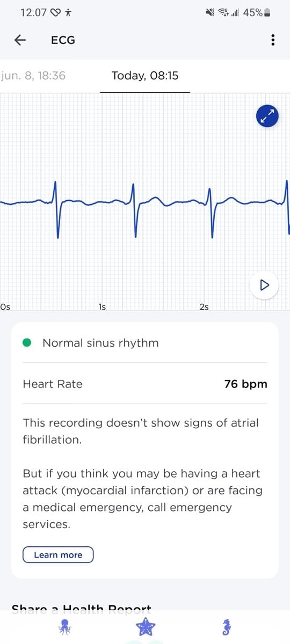290x644 pixels.
Task: Tap the octopus icon in bottom bar
Action: (66, 626)
